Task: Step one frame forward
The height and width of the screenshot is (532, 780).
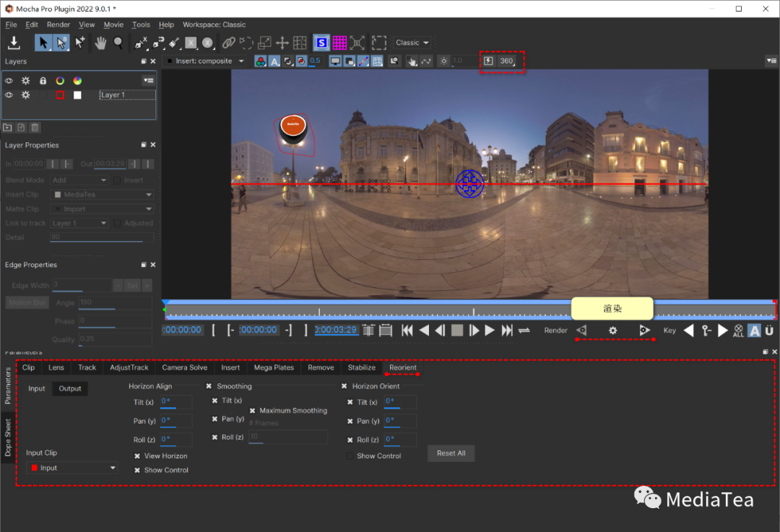Action: pos(474,331)
